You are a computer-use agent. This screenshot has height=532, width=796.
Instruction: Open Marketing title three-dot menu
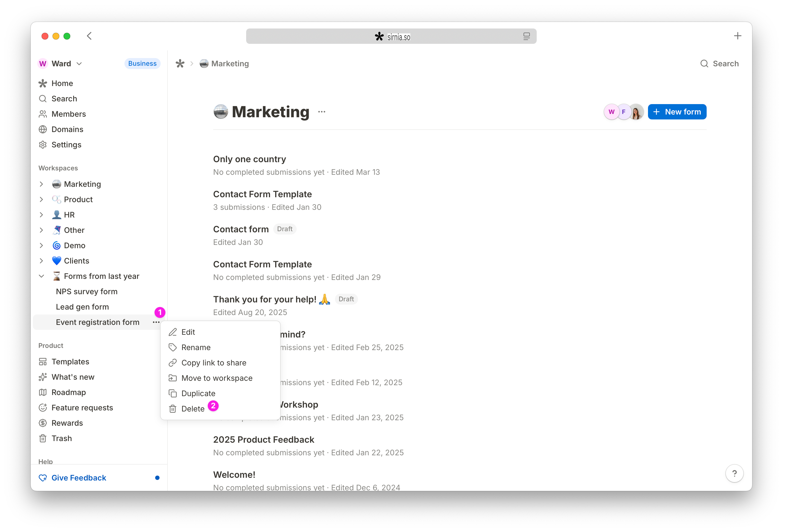point(322,111)
